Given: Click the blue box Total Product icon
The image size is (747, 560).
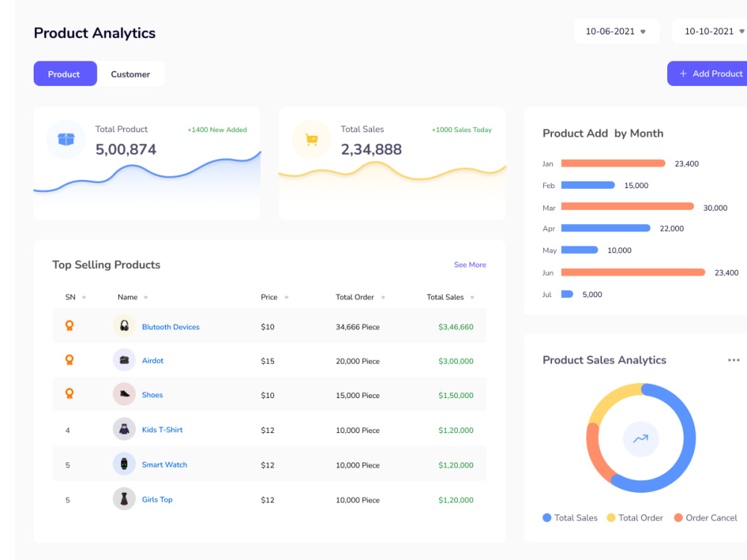Looking at the screenshot, I should [66, 139].
